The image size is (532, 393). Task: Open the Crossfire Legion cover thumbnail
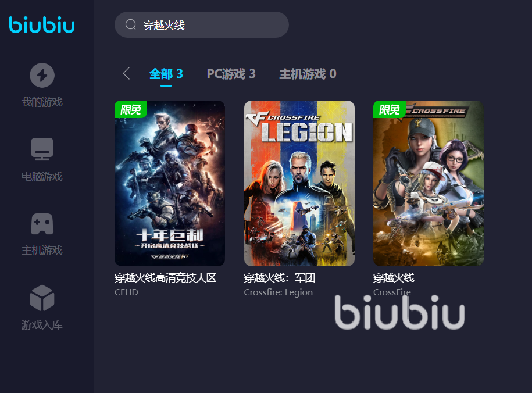point(299,183)
